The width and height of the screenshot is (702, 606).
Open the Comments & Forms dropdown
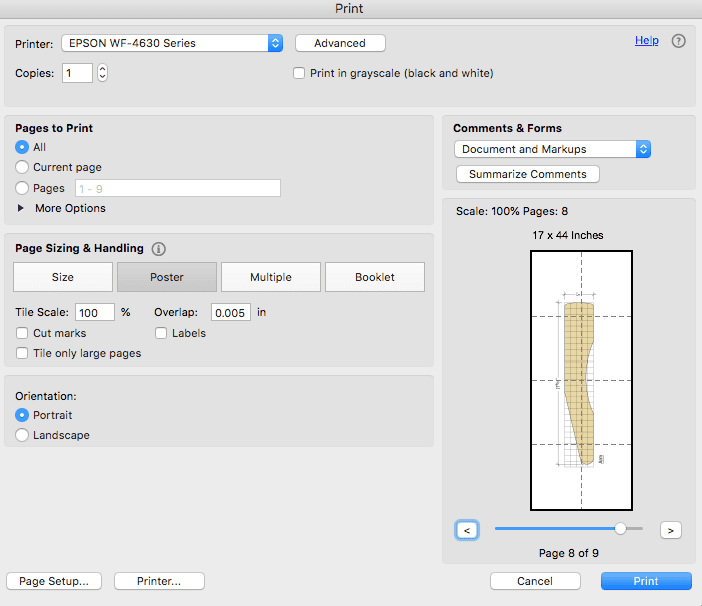[x=552, y=149]
